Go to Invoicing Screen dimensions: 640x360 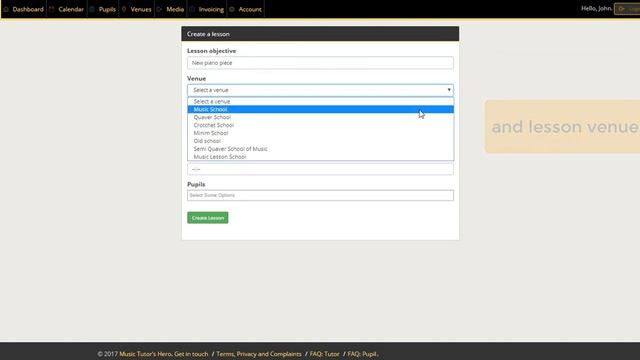[x=207, y=9]
